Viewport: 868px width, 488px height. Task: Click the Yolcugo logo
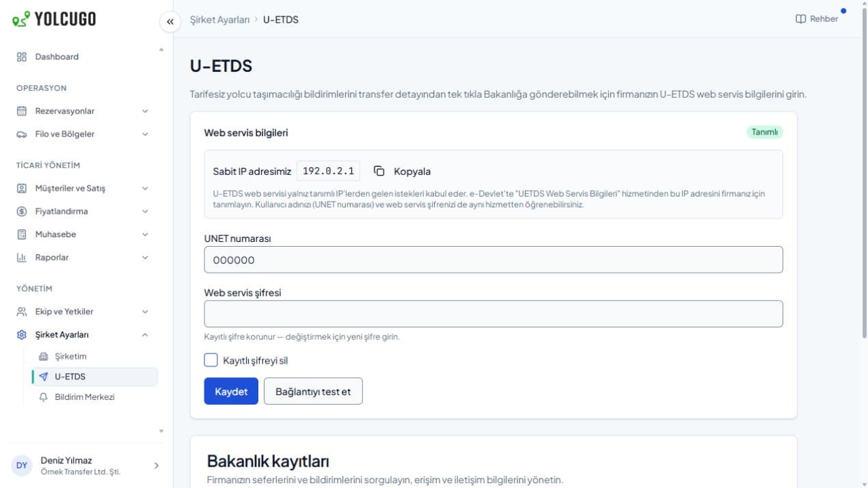pos(54,19)
